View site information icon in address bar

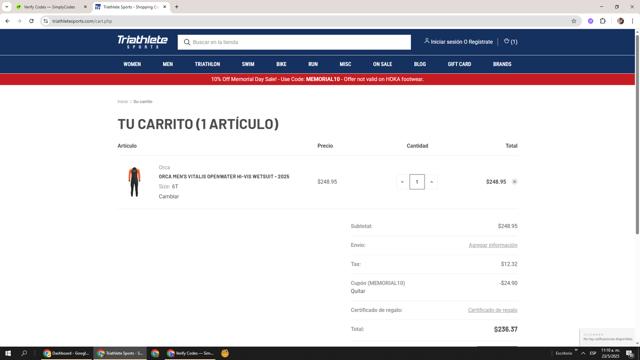coord(45,21)
